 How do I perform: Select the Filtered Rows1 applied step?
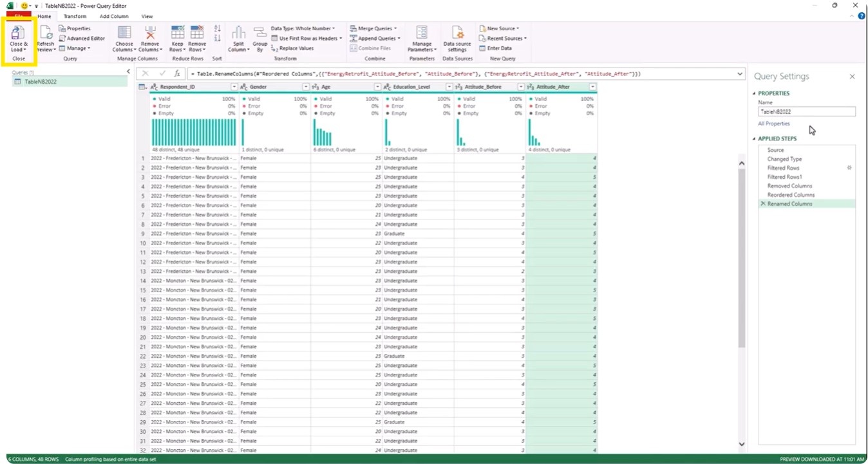[x=807, y=176]
